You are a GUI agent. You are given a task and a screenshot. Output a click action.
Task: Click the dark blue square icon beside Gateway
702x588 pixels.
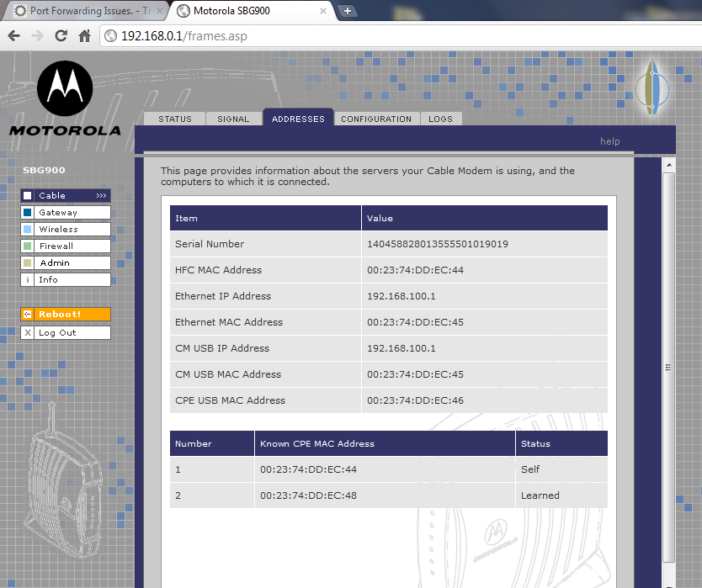click(27, 212)
